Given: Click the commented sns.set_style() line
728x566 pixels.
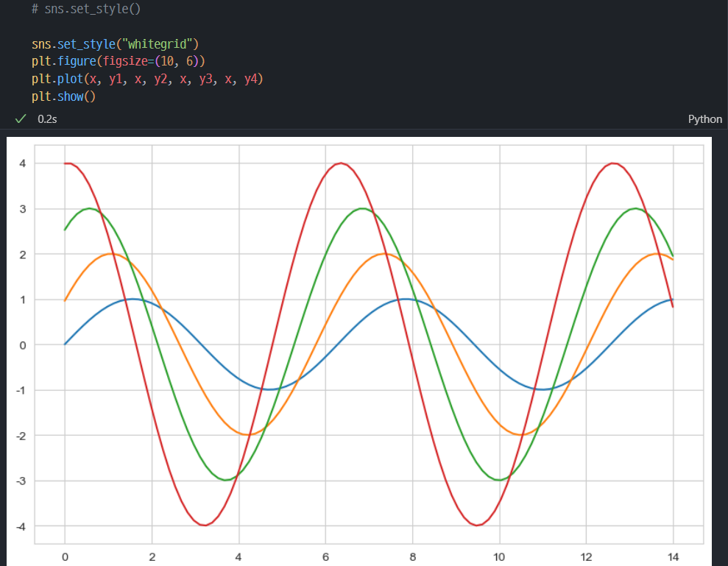Looking at the screenshot, I should pyautogui.click(x=86, y=9).
